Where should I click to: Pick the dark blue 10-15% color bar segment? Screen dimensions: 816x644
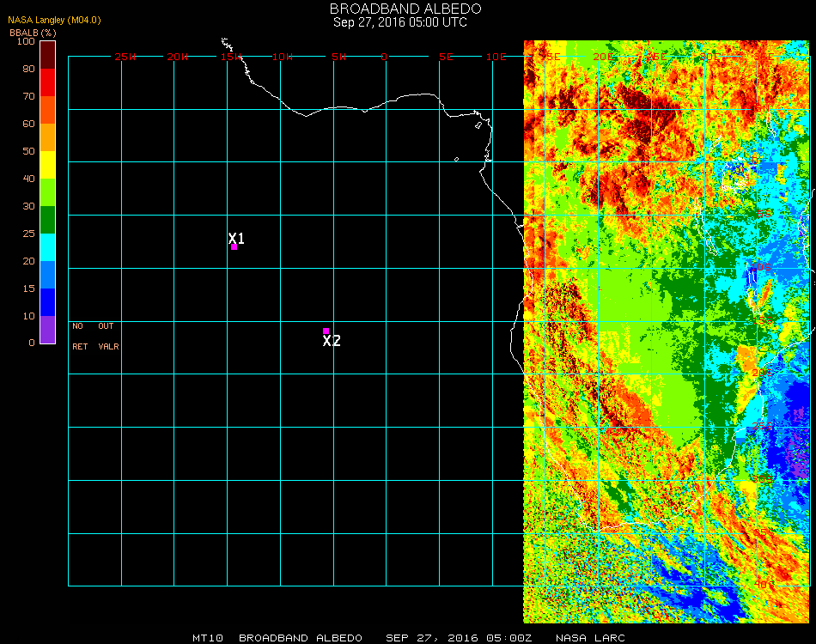(47, 301)
